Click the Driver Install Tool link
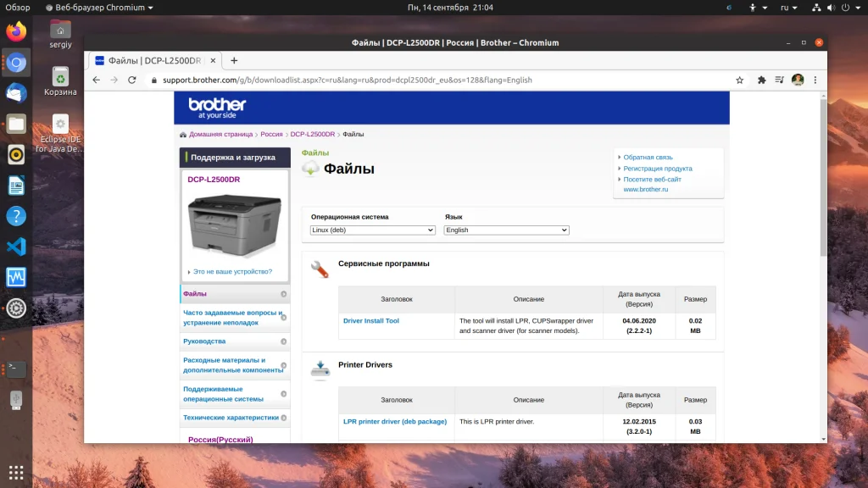Screen dimensions: 868x488 [x=370, y=321]
